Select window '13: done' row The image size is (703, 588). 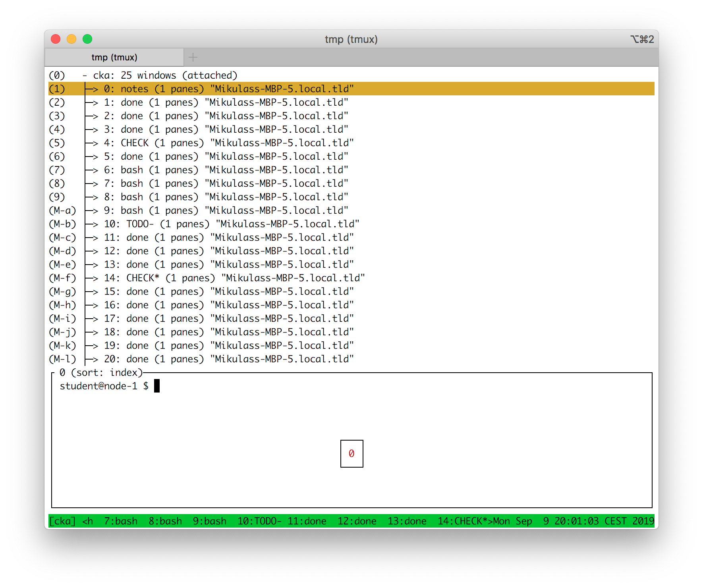point(351,265)
